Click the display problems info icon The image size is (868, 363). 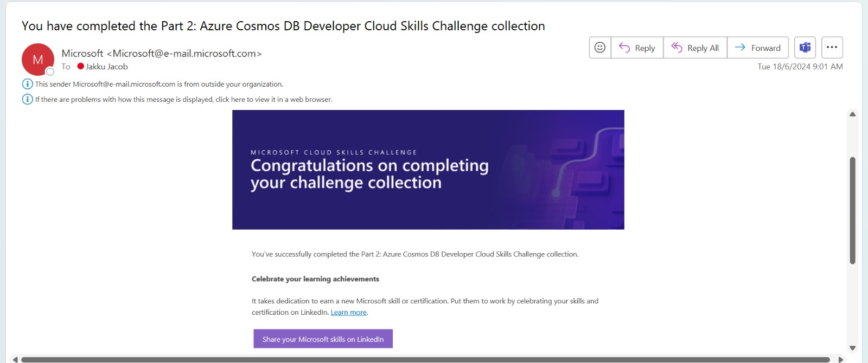point(27,99)
